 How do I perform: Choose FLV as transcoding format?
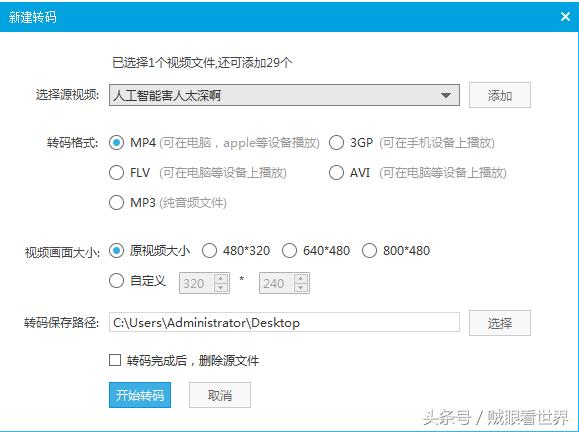(x=116, y=172)
